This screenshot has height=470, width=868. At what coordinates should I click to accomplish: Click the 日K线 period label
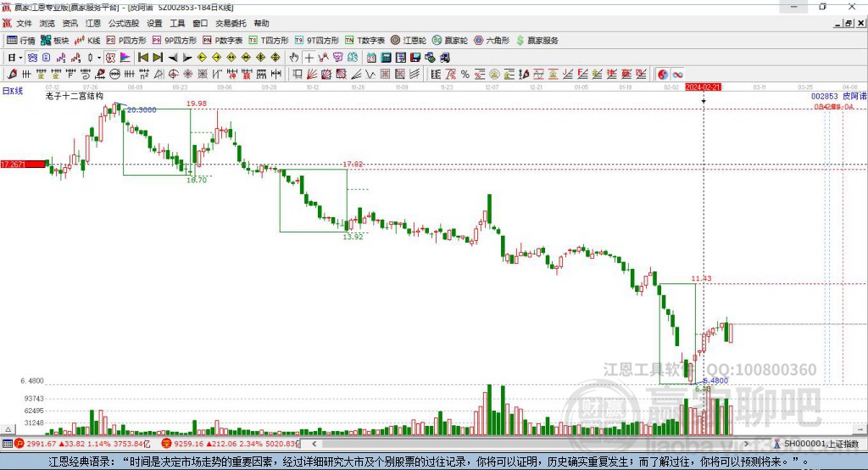(x=13, y=91)
